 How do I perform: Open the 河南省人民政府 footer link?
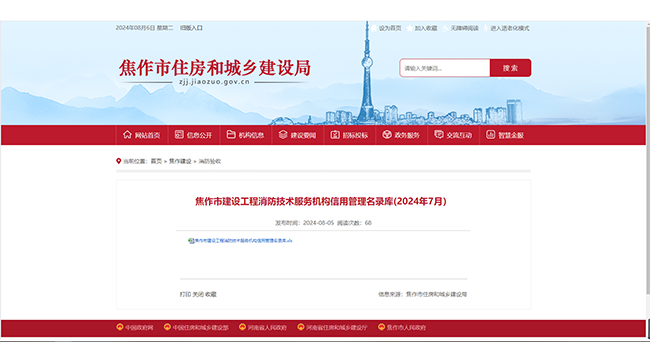click(267, 328)
